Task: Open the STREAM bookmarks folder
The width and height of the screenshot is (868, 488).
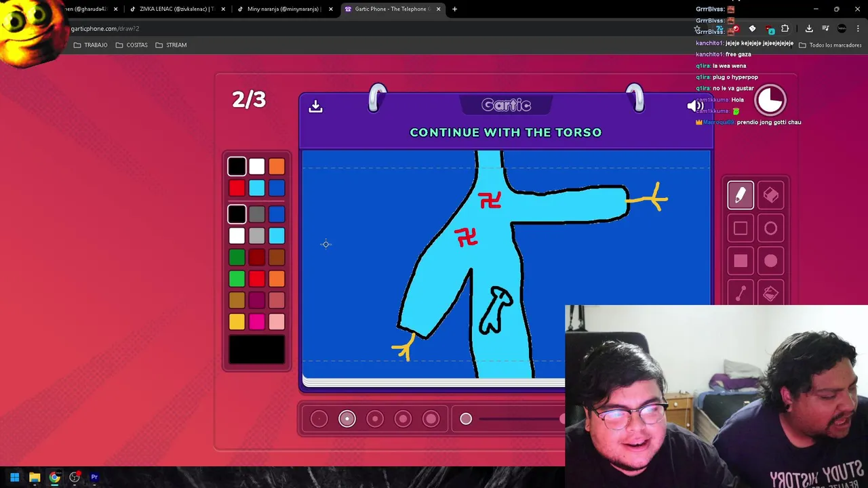Action: coord(171,45)
